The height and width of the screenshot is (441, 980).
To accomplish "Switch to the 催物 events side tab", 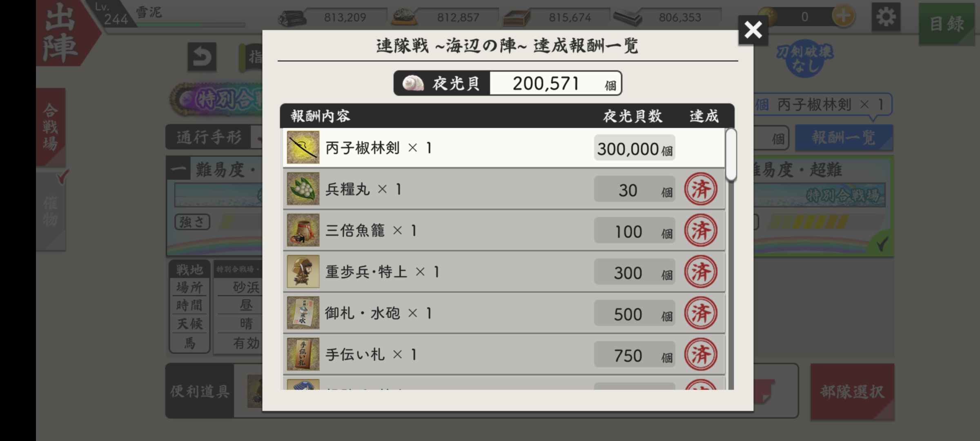I will (51, 211).
